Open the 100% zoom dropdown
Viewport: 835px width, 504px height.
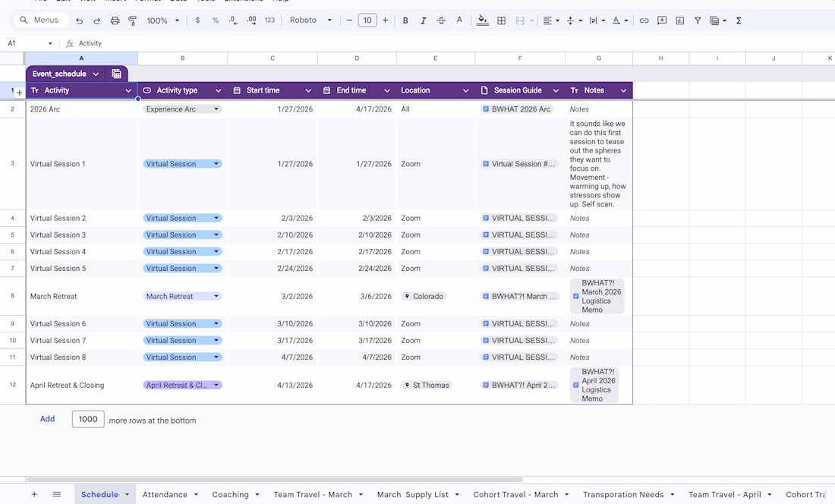pyautogui.click(x=162, y=20)
